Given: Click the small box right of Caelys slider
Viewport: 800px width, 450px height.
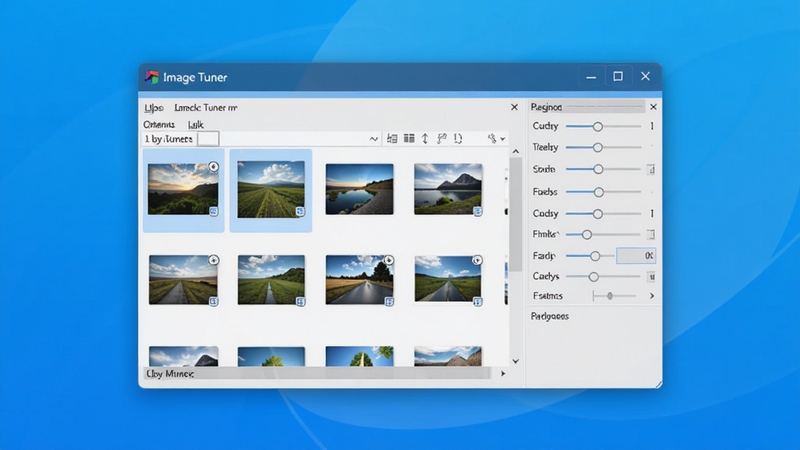Looking at the screenshot, I should pos(651,277).
